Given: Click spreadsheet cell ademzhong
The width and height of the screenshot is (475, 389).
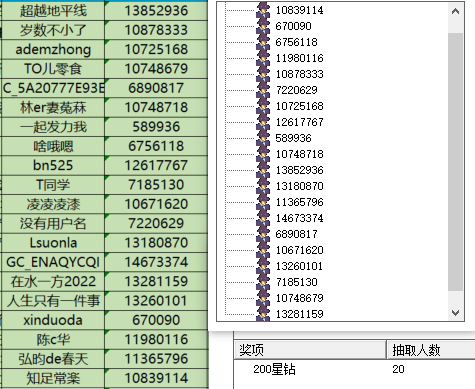Looking at the screenshot, I should 53,49.
